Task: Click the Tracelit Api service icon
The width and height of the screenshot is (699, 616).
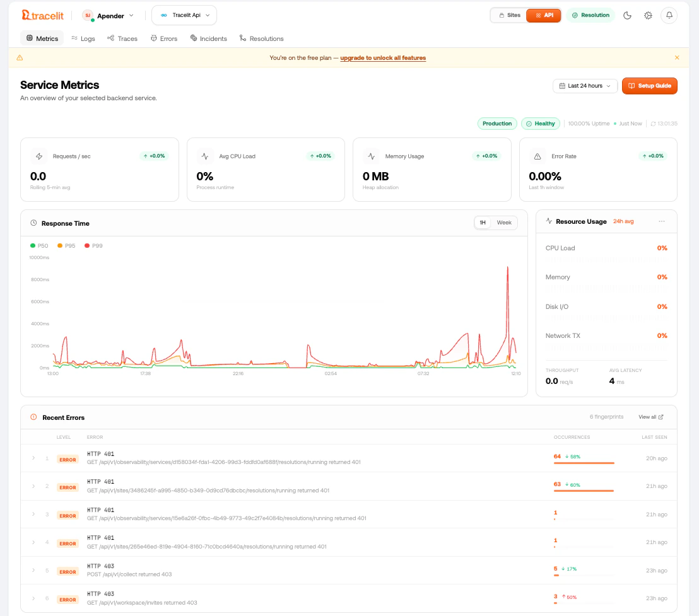Action: click(x=164, y=16)
